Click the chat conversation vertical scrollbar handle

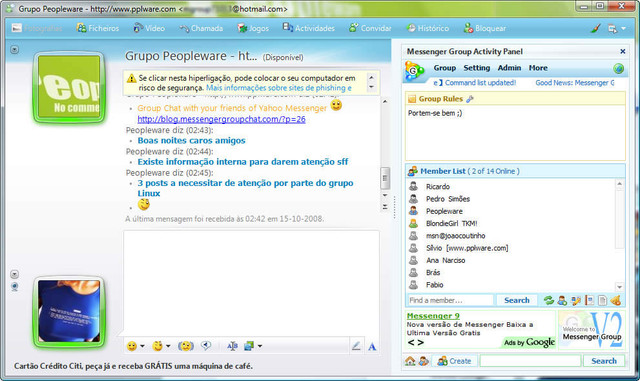click(x=385, y=178)
